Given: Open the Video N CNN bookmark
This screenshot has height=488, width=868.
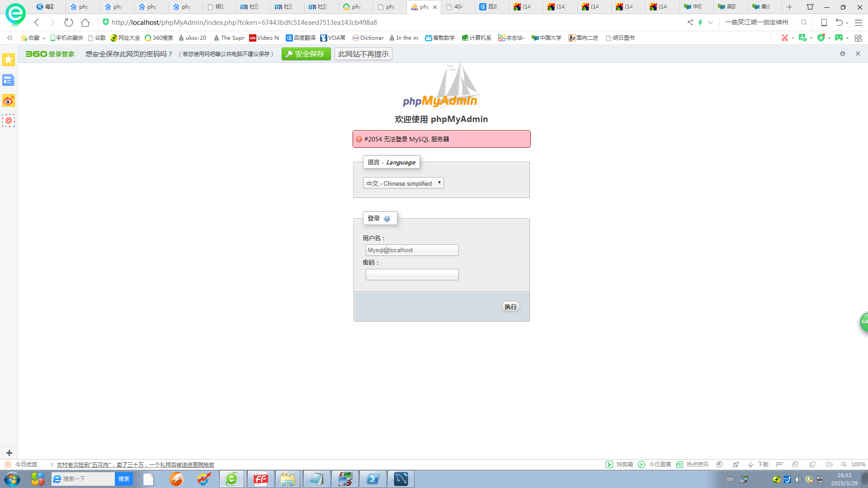Looking at the screenshot, I should (264, 38).
